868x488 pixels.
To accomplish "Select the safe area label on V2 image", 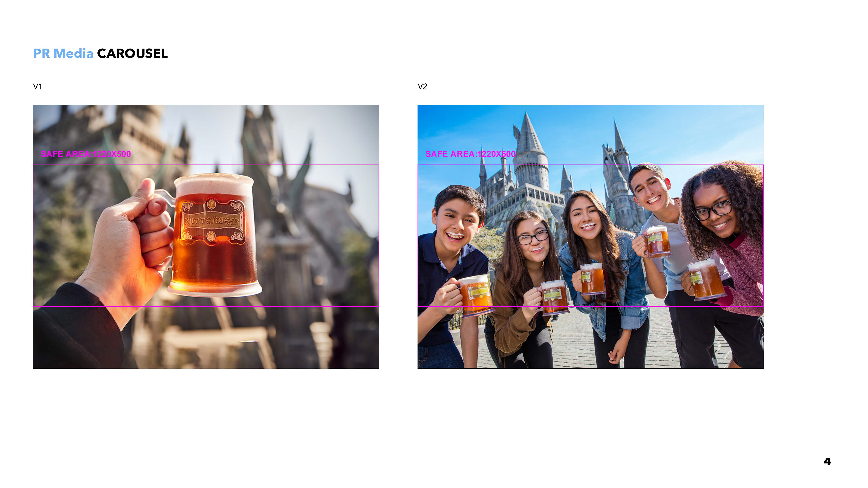I will click(470, 154).
